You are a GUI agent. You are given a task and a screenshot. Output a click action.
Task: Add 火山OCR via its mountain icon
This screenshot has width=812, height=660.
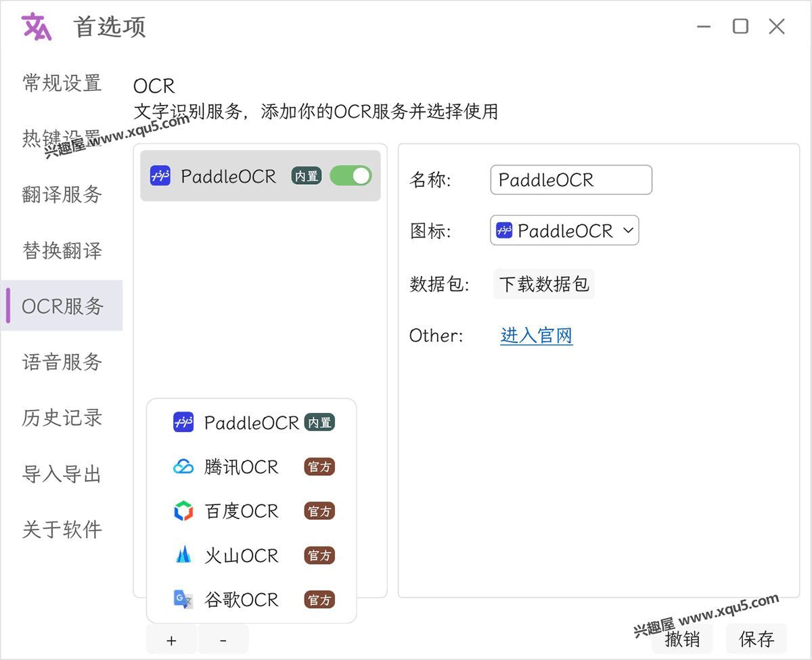(183, 556)
